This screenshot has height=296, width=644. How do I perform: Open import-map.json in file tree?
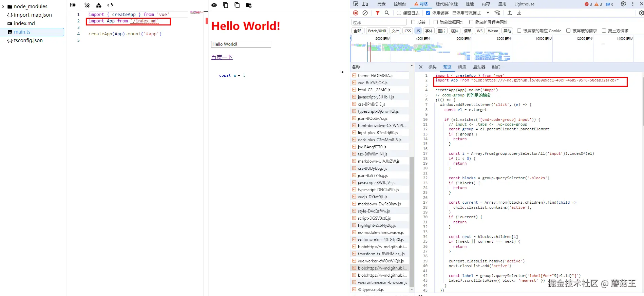click(33, 15)
